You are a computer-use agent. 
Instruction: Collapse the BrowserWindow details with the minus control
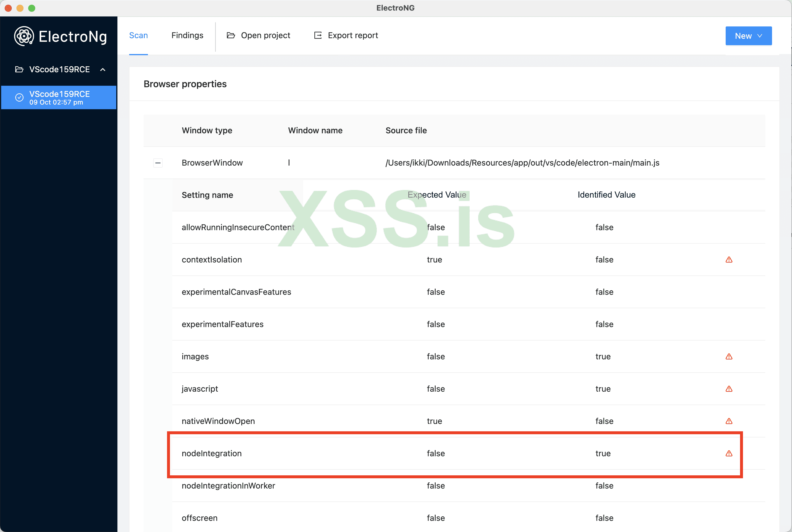158,163
